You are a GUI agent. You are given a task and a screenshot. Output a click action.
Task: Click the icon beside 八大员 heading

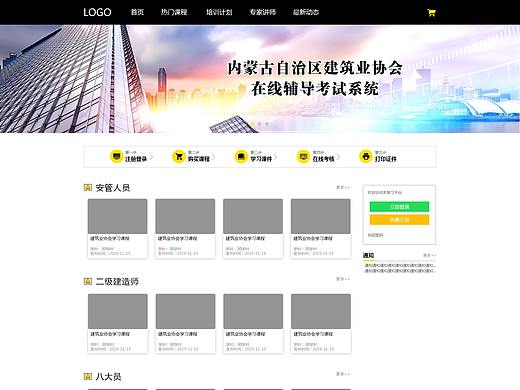tap(88, 377)
